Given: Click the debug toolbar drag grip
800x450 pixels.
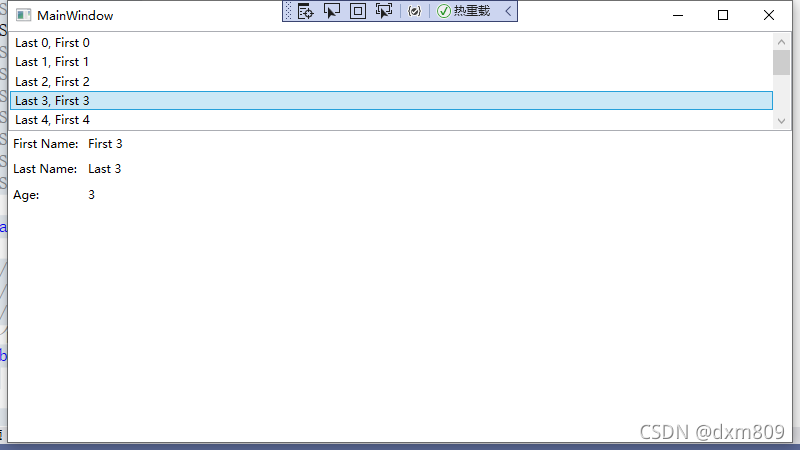Looking at the screenshot, I should click(x=288, y=11).
